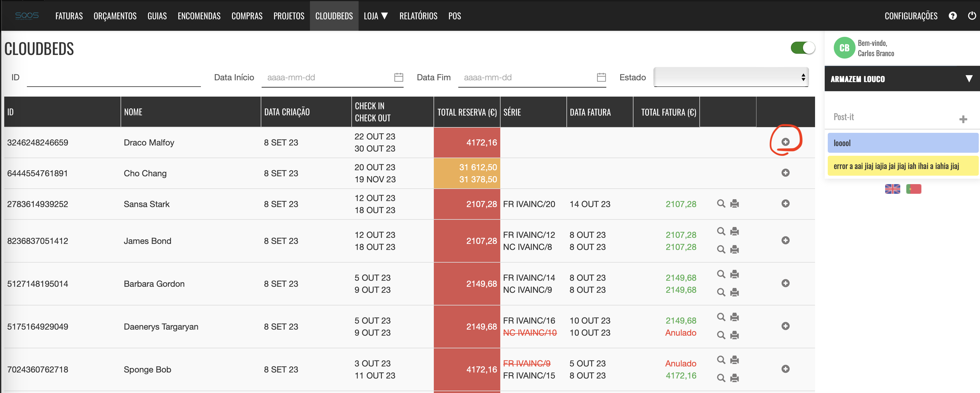
Task: Open the Loja dropdown menu
Action: point(375,16)
